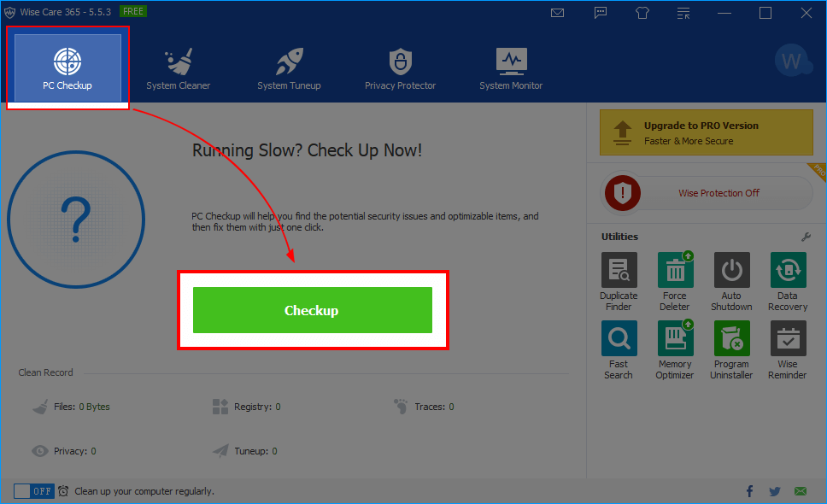Close the Wise Care 365 window
Screen dimensions: 827x504
(806, 13)
